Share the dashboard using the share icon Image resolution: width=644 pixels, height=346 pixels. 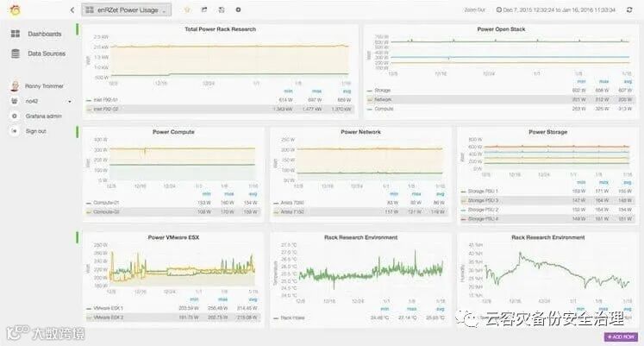coord(204,9)
